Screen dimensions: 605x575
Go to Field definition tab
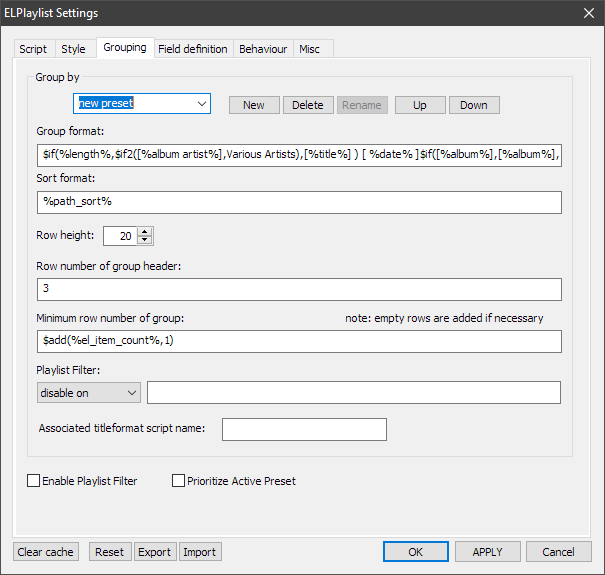click(193, 49)
